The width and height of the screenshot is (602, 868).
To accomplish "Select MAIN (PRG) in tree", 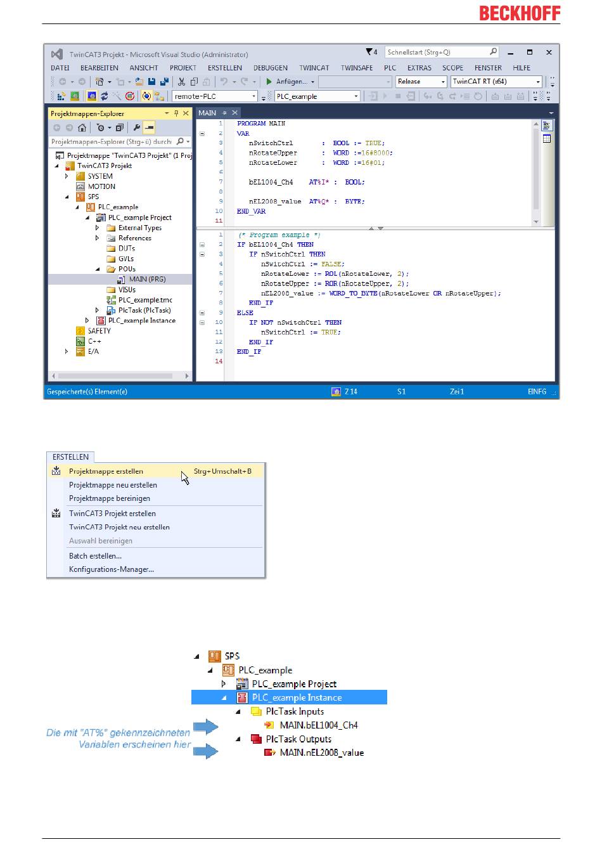I will (x=147, y=279).
